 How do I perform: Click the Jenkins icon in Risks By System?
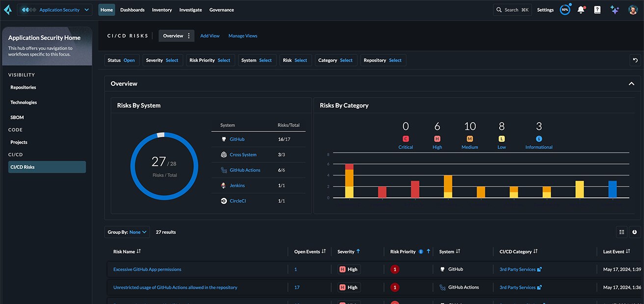click(223, 185)
